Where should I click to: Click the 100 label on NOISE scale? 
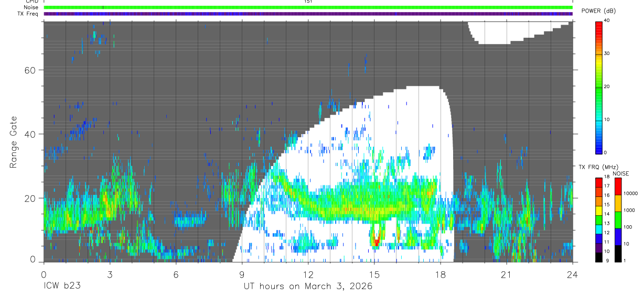point(628,227)
